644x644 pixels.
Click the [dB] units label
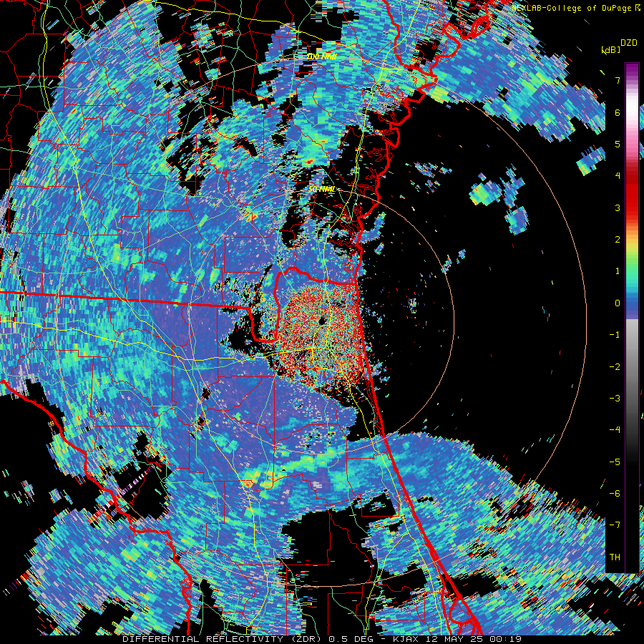point(610,50)
